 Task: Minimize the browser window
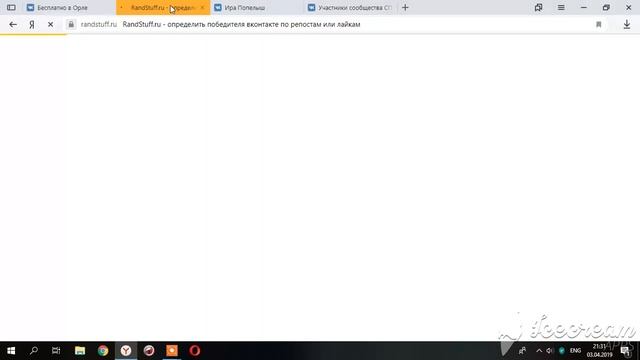(584, 7)
